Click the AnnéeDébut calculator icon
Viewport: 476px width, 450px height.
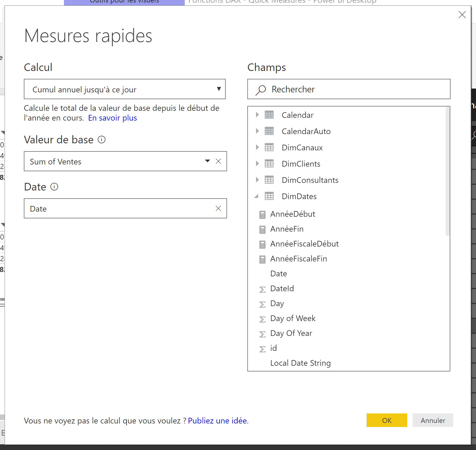pos(262,215)
